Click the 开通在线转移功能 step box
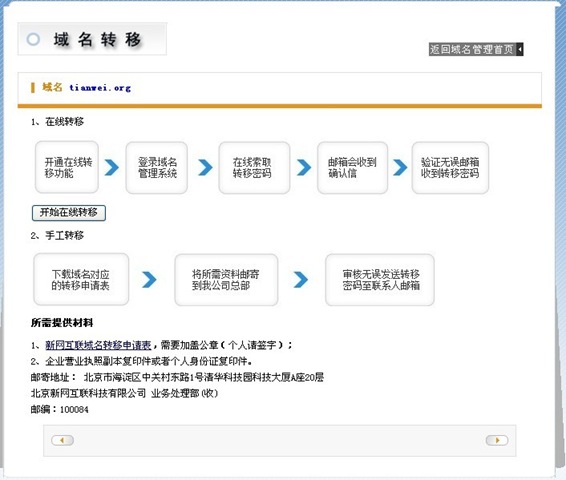This screenshot has width=566, height=480. pyautogui.click(x=67, y=167)
